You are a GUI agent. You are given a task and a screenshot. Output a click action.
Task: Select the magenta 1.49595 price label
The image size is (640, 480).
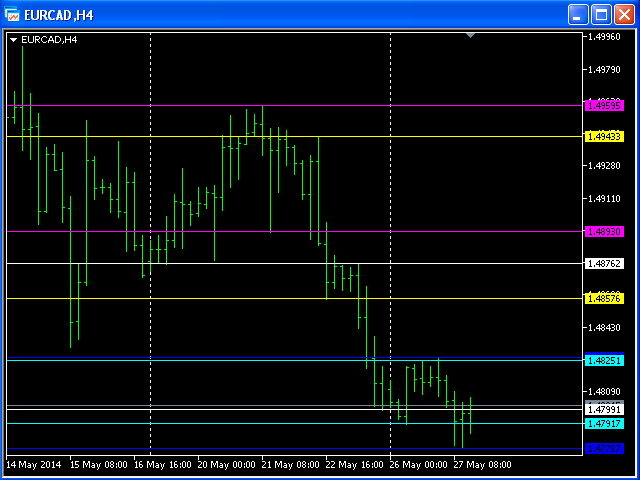(x=604, y=106)
